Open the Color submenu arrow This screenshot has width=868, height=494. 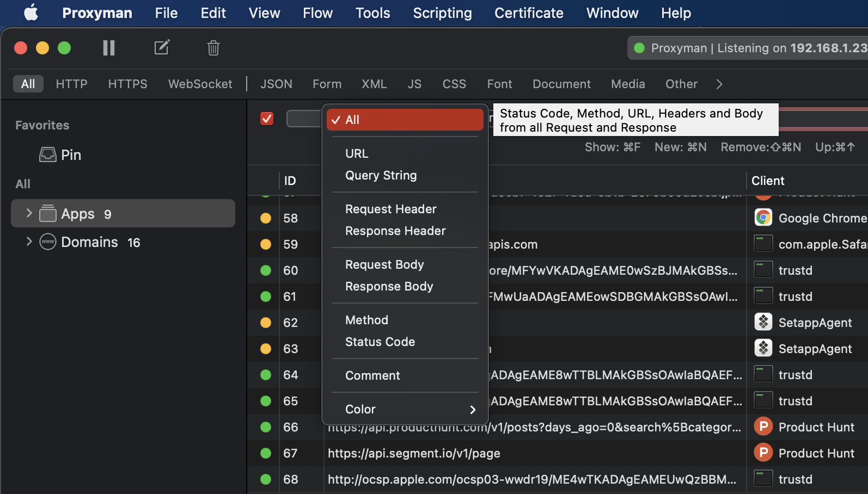[473, 410]
